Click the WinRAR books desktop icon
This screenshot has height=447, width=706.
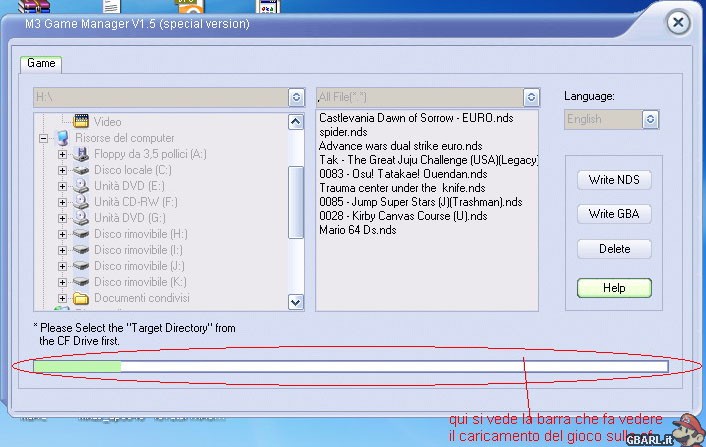coord(34,6)
